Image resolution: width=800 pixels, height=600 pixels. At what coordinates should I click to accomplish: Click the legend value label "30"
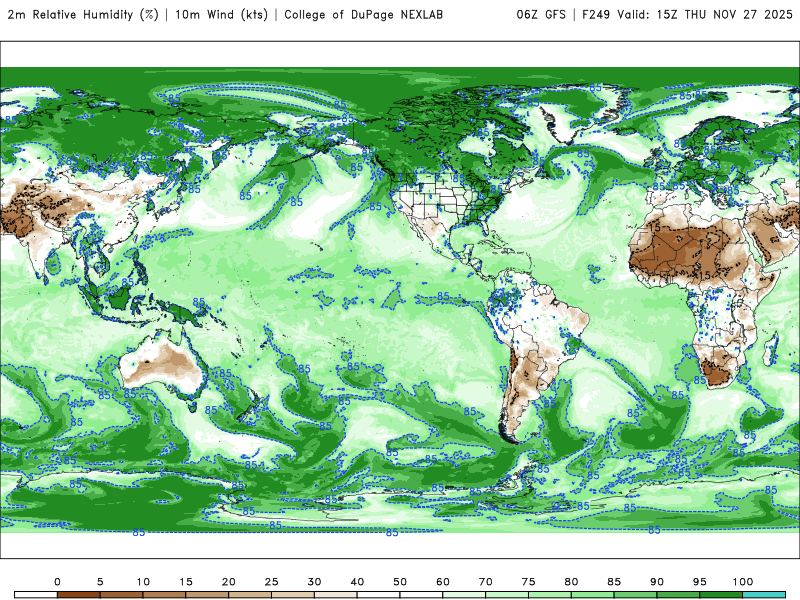(314, 582)
